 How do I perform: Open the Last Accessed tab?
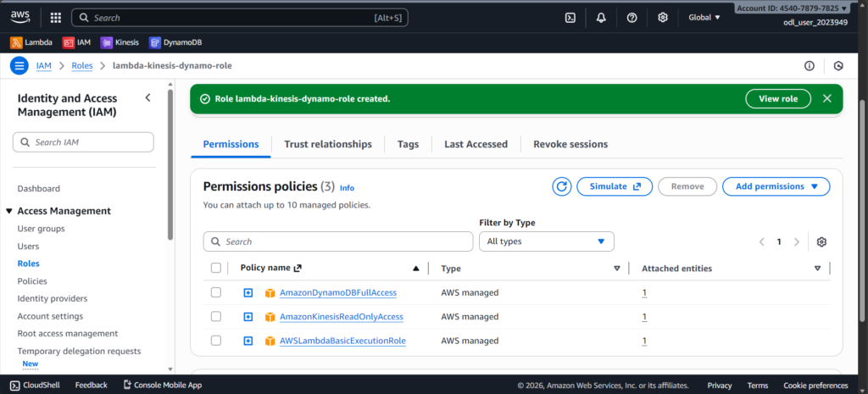476,144
